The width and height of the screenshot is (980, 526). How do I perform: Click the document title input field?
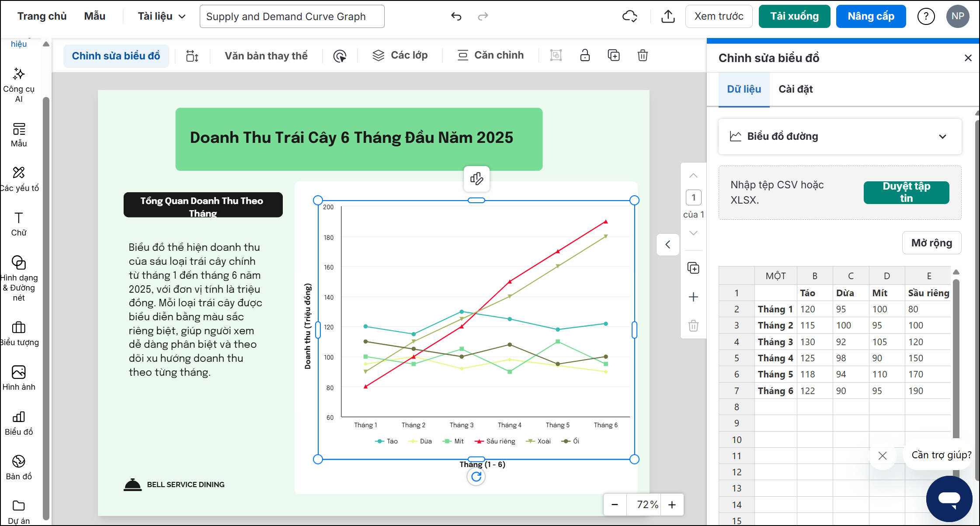pyautogui.click(x=292, y=17)
